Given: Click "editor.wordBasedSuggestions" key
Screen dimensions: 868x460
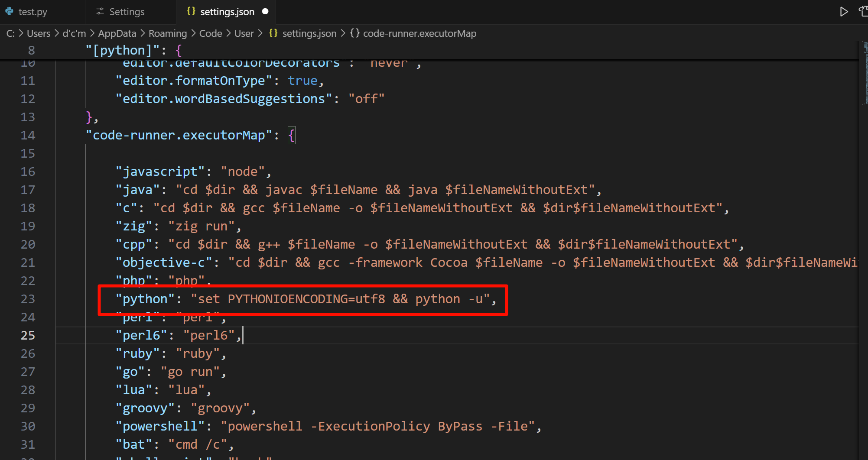Looking at the screenshot, I should pyautogui.click(x=224, y=99).
